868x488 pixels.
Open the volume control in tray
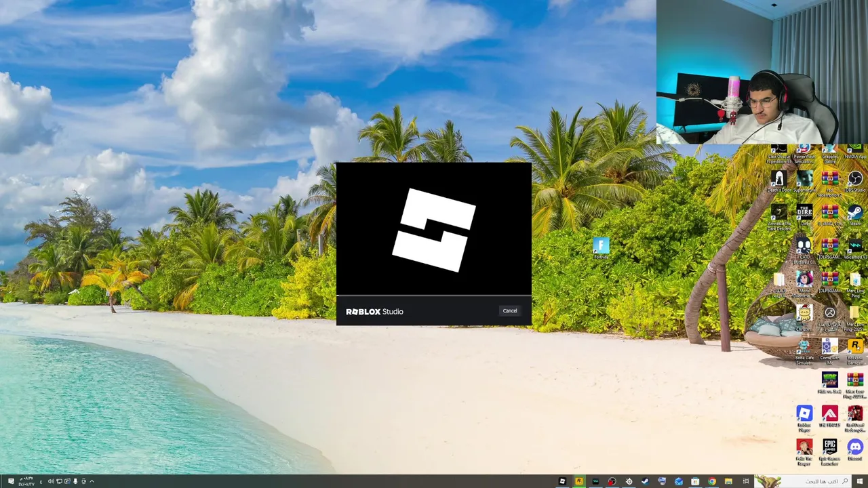point(51,481)
